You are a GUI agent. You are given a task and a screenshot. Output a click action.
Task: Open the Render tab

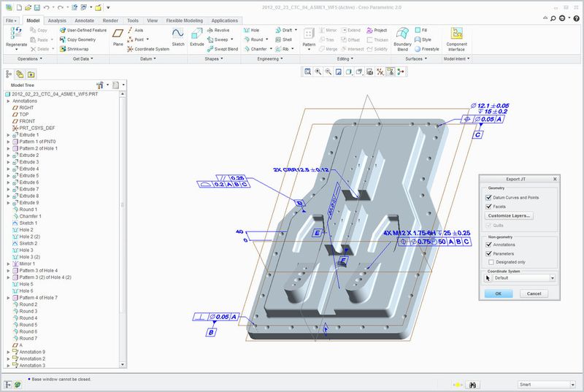pos(110,21)
